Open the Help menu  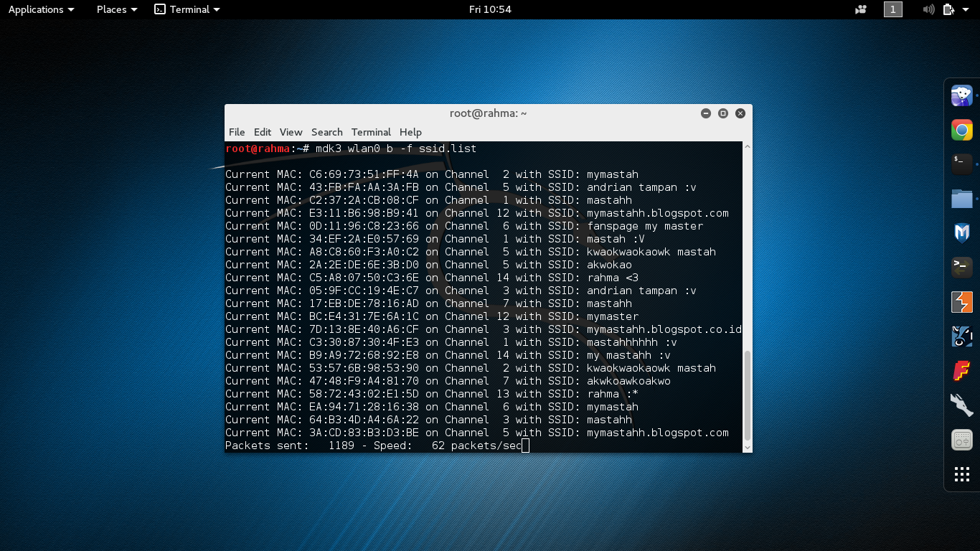click(410, 132)
